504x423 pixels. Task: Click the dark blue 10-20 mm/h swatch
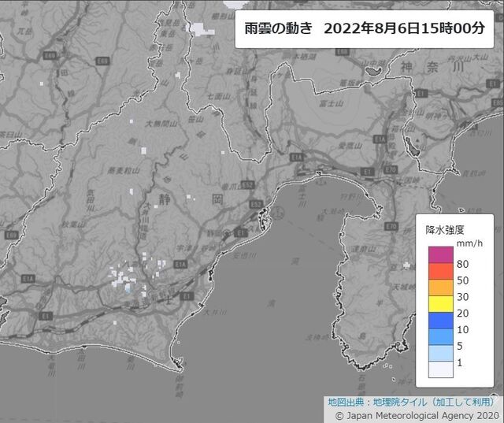point(441,321)
